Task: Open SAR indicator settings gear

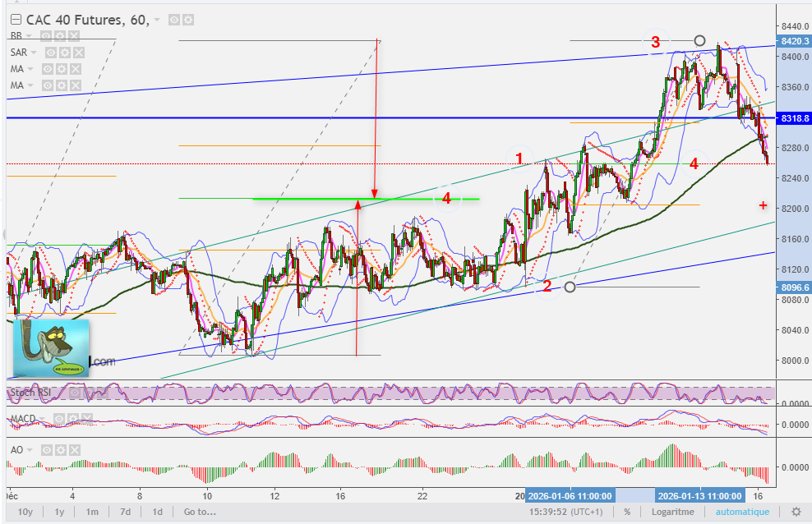Action: (x=65, y=53)
